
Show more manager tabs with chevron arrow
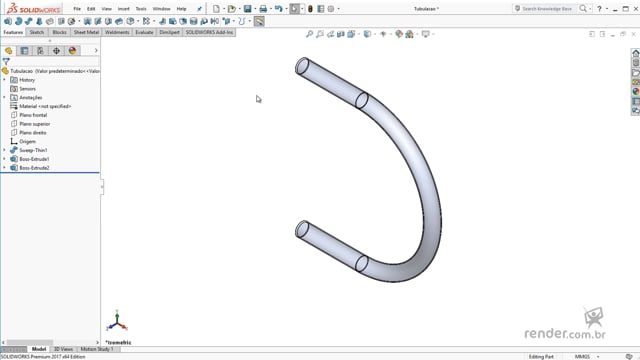(x=96, y=51)
